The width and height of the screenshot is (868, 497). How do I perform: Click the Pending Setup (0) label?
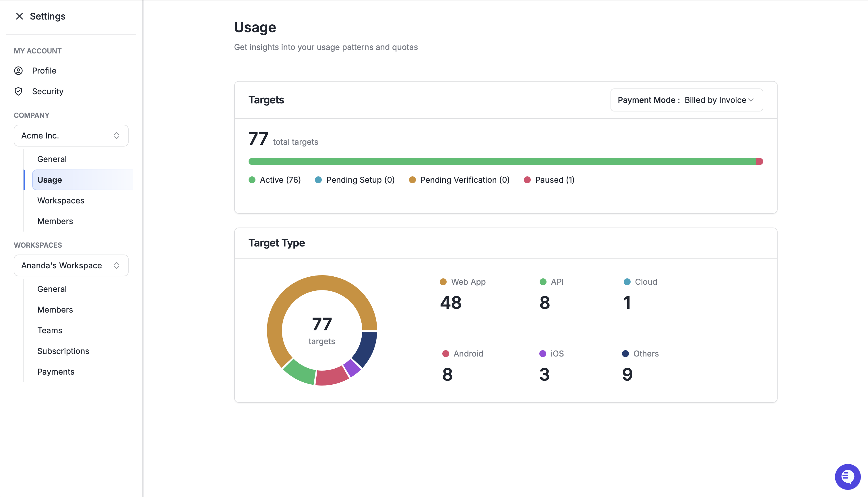pos(361,180)
